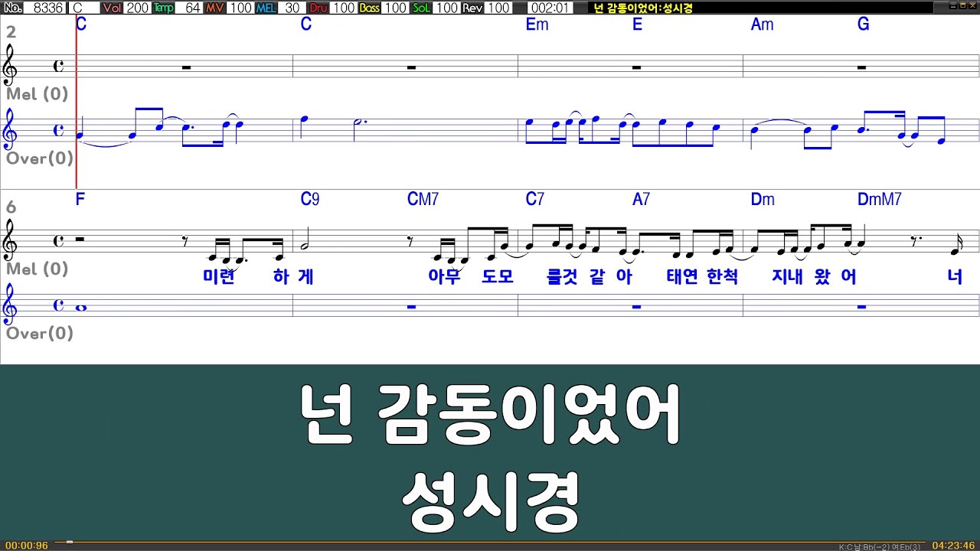Click the Bass label

(369, 8)
